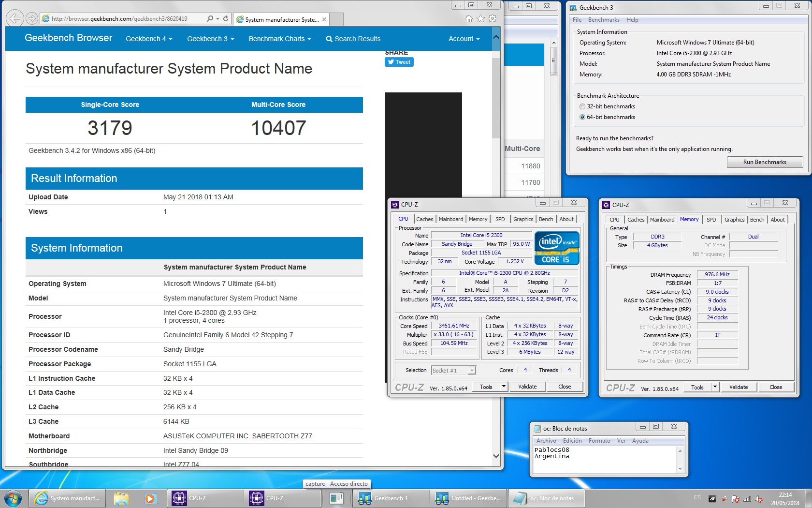Click the Refresh icon in address bar
Image resolution: width=812 pixels, height=508 pixels.
click(226, 18)
